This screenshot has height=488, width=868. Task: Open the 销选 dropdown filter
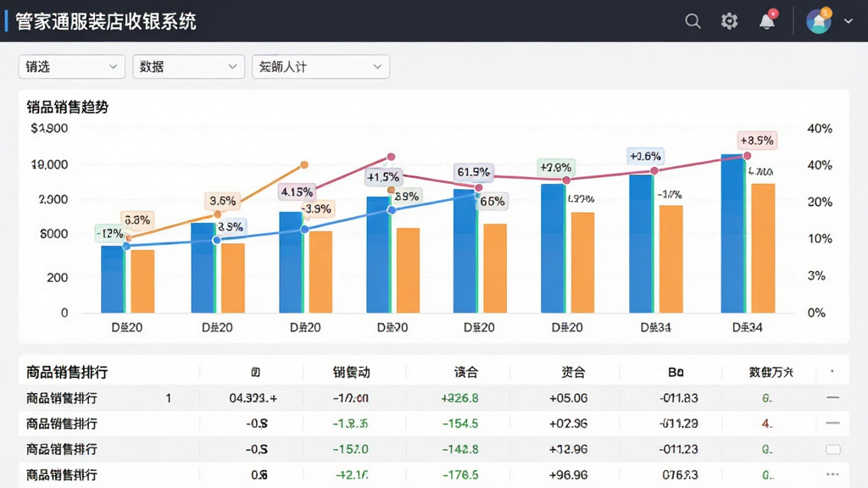click(x=71, y=66)
